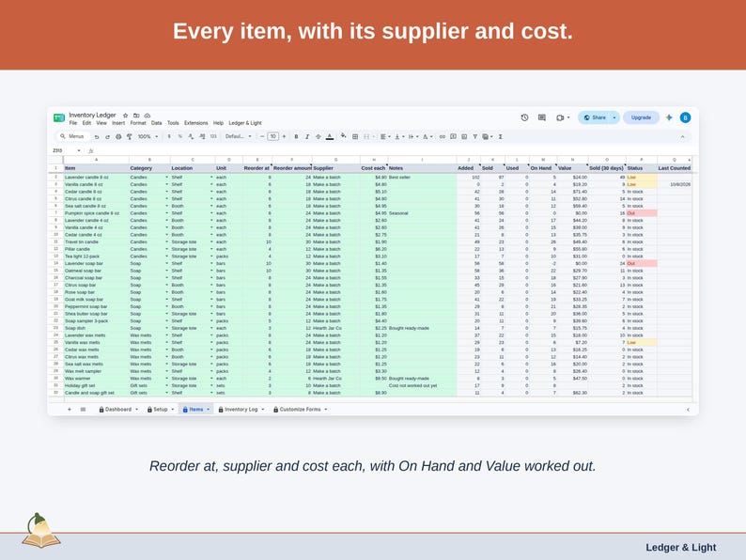Click the Move to folder icon

(136, 116)
